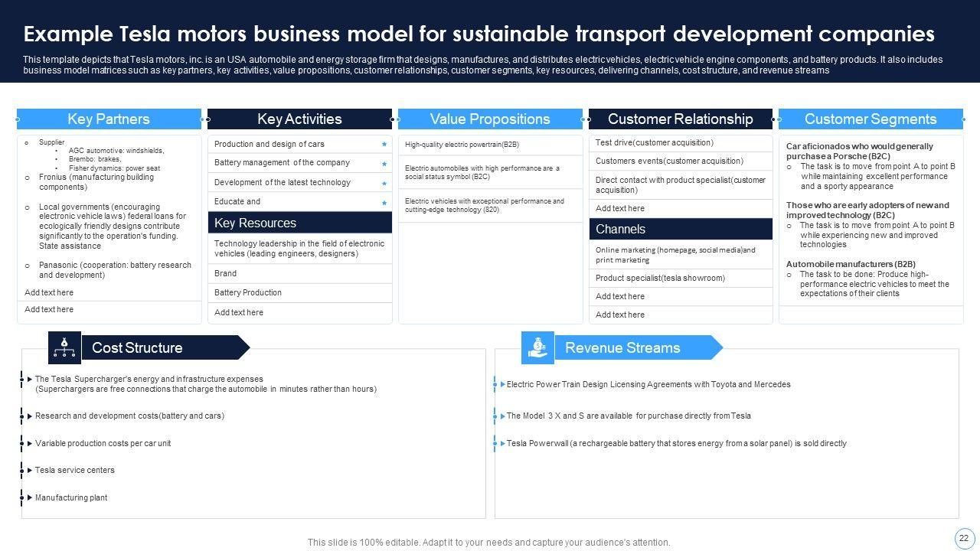
Task: Click 'Direct contact with product specialist' row
Action: pos(681,185)
